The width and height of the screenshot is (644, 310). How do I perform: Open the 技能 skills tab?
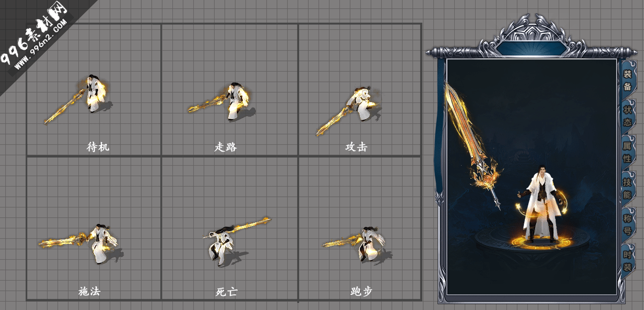(x=627, y=188)
